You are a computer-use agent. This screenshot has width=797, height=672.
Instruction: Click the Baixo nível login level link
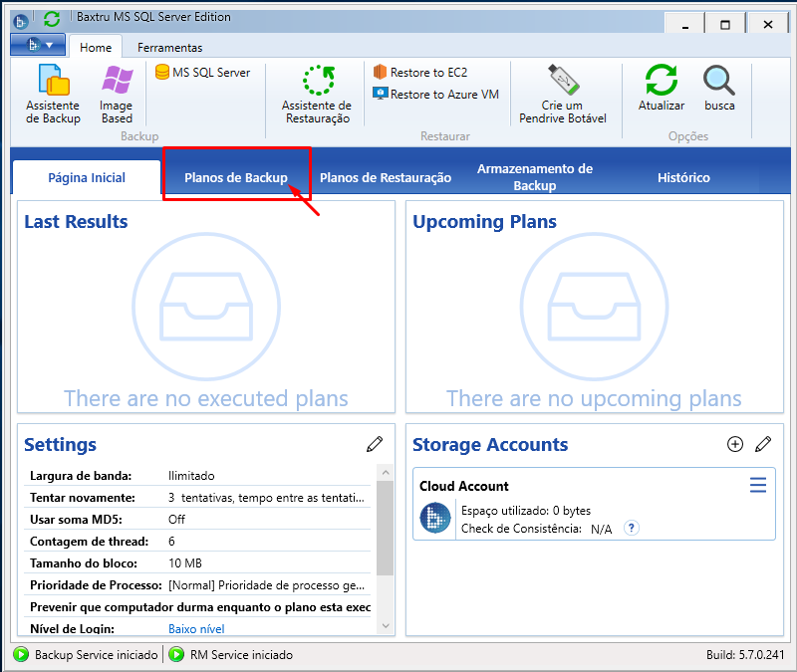pyautogui.click(x=196, y=629)
